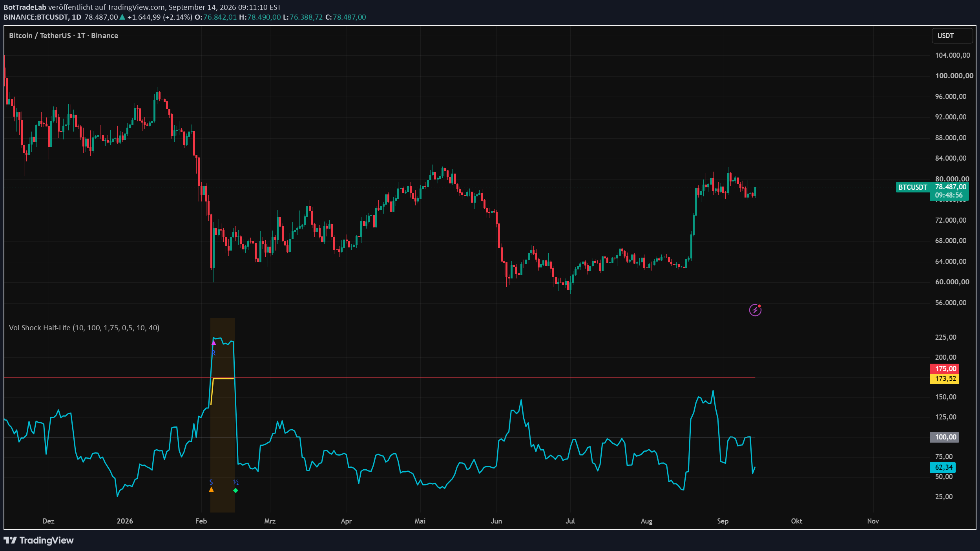Click the orange S triangle shock marker

pyautogui.click(x=211, y=489)
